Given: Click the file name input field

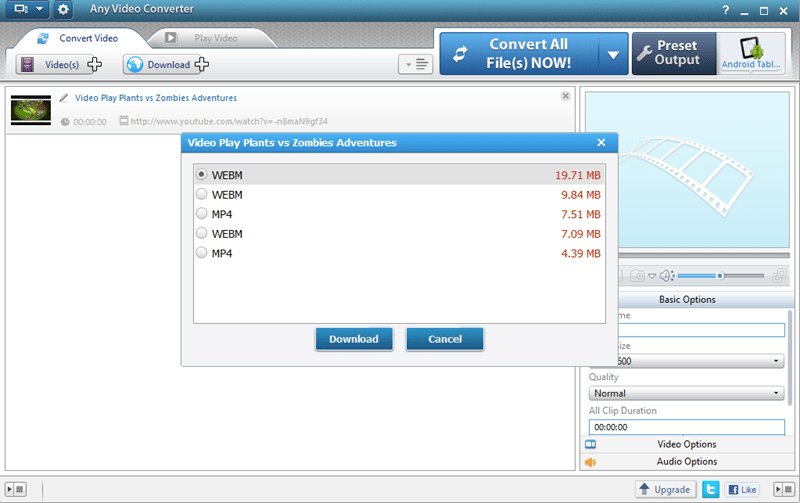Looking at the screenshot, I should point(701,330).
